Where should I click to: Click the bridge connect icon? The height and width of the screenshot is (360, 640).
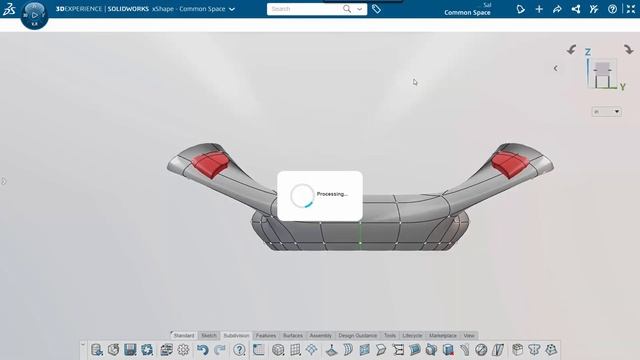tap(398, 350)
